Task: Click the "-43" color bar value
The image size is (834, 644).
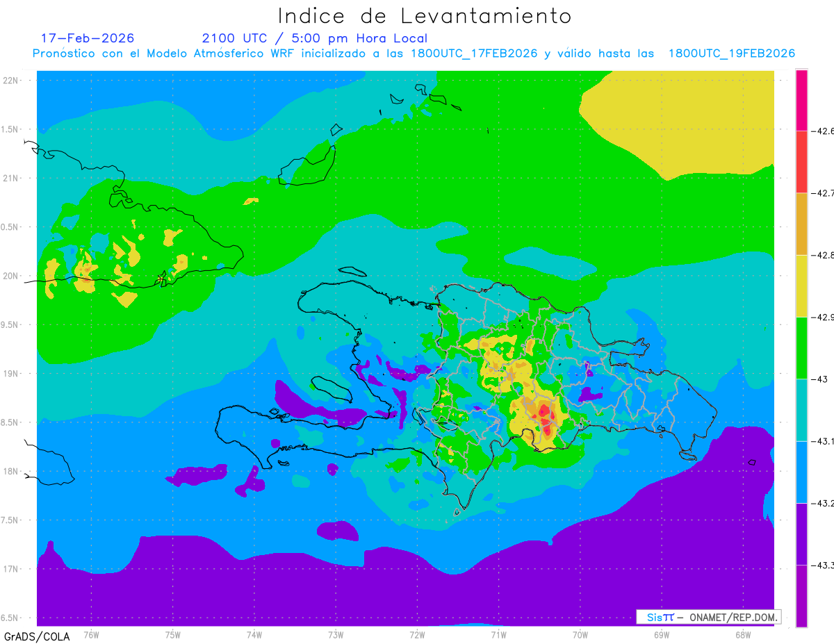Action: click(819, 379)
